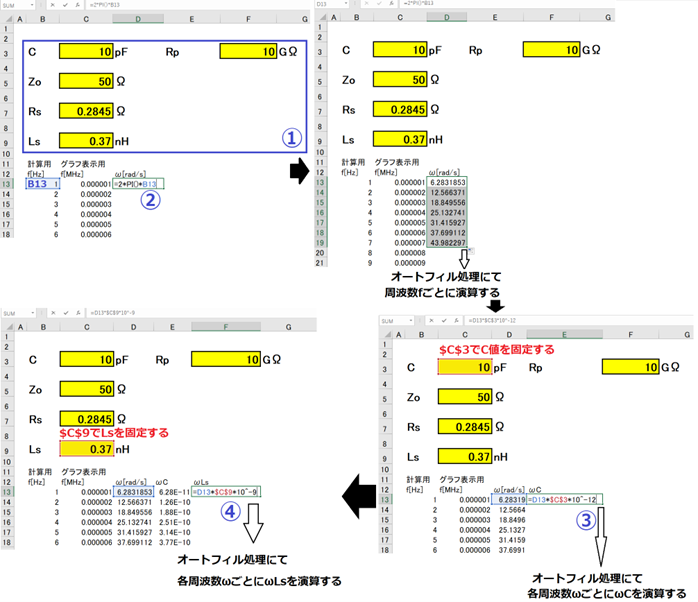Click the ωC header label in the bottom-right sheet
This screenshot has height=602, width=698.
point(535,489)
